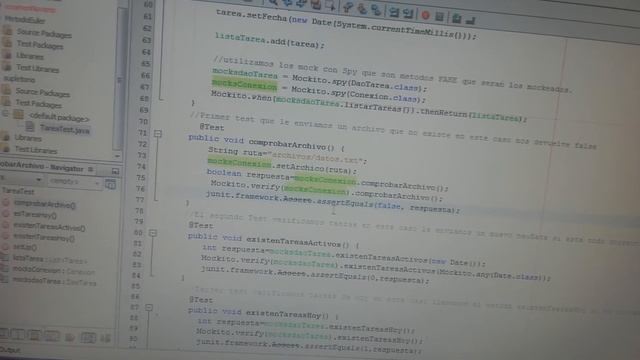The image size is (640, 360).
Task: Stop macro recording in editor toolbar
Action: [439, 17]
